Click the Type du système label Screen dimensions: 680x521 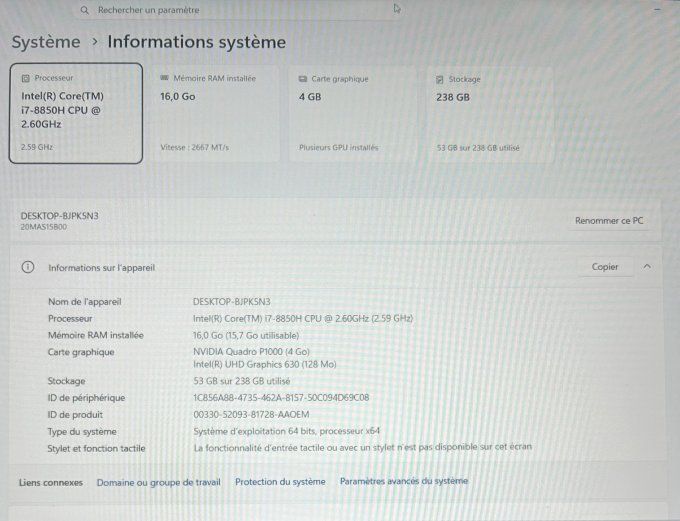click(x=82, y=432)
